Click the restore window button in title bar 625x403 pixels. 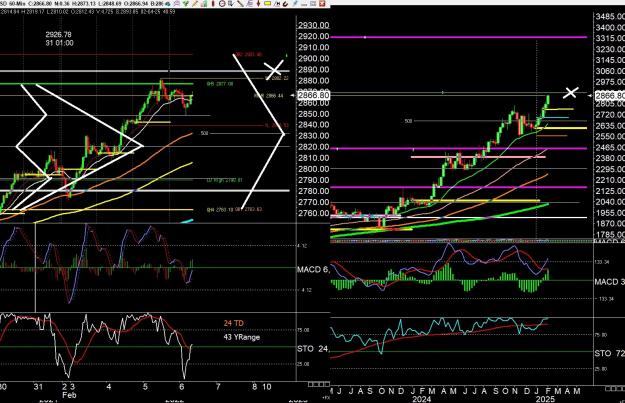(x=313, y=4)
